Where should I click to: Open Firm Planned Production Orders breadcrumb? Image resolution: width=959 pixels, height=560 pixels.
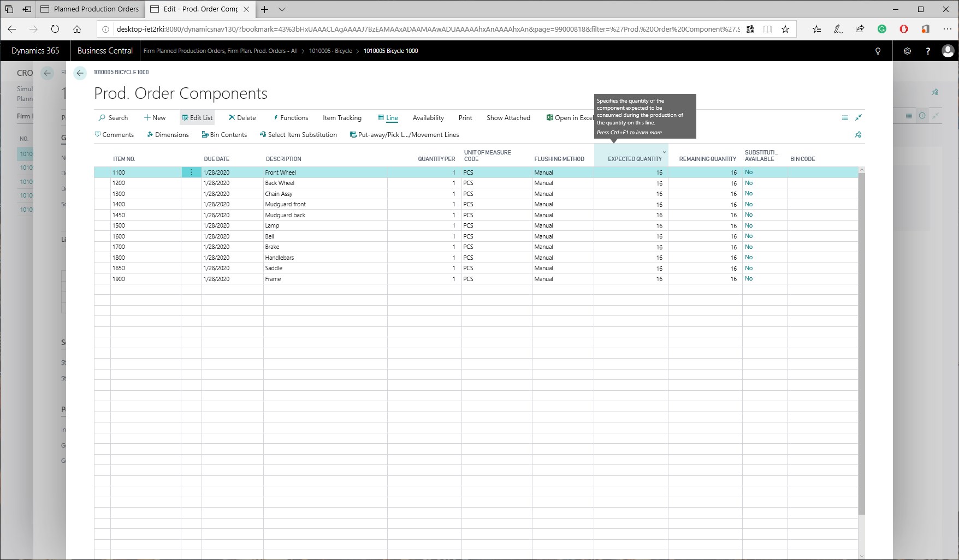(x=221, y=51)
